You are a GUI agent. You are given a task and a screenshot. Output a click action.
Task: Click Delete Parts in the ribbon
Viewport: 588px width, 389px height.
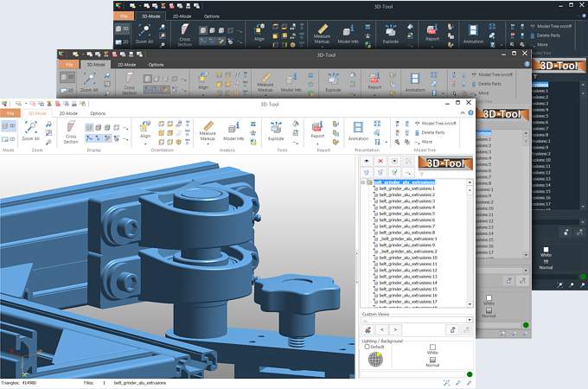click(432, 132)
